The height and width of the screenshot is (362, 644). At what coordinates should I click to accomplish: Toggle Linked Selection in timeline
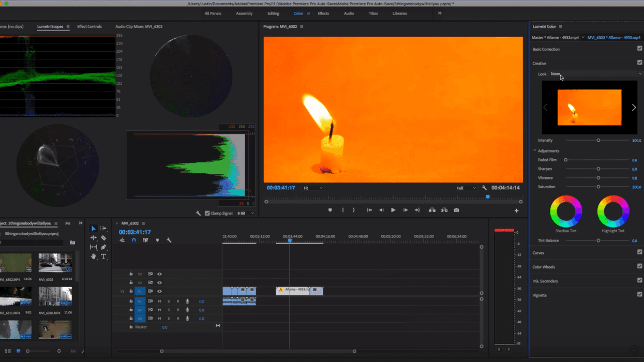pyautogui.click(x=145, y=240)
